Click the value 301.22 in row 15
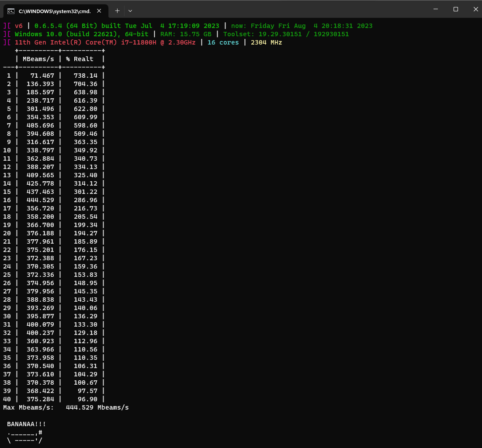The image size is (482, 448). 86,192
